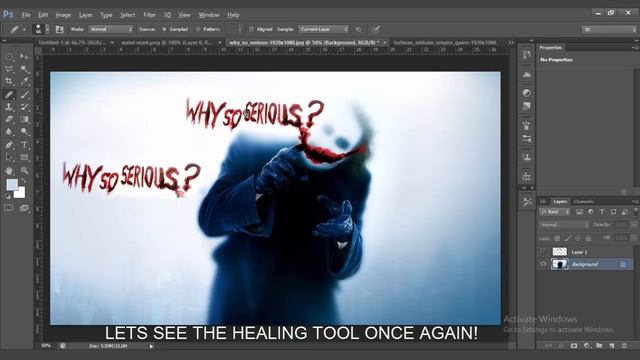Screen dimensions: 640x360
Task: Change screen mode from toolbox
Action: [24, 208]
